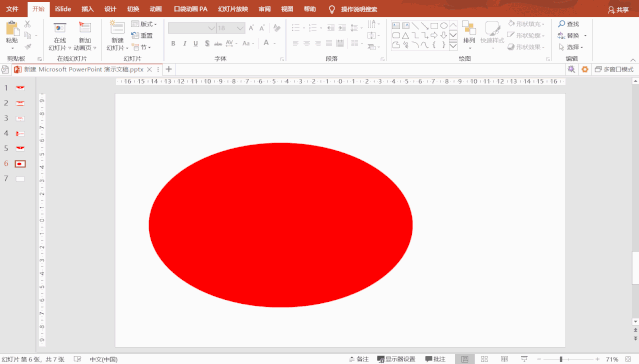
Task: Switch to Normal view in status bar
Action: point(465,359)
